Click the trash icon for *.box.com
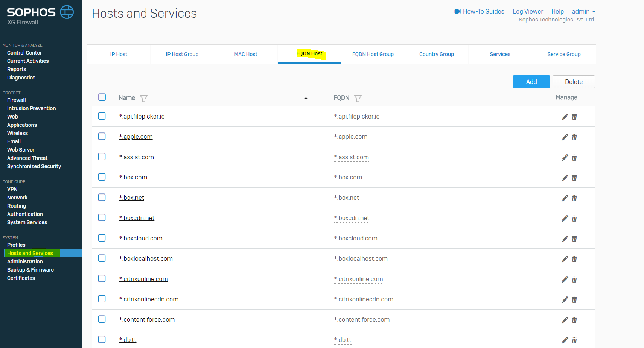Screen dimensions: 644x348 click(x=574, y=178)
